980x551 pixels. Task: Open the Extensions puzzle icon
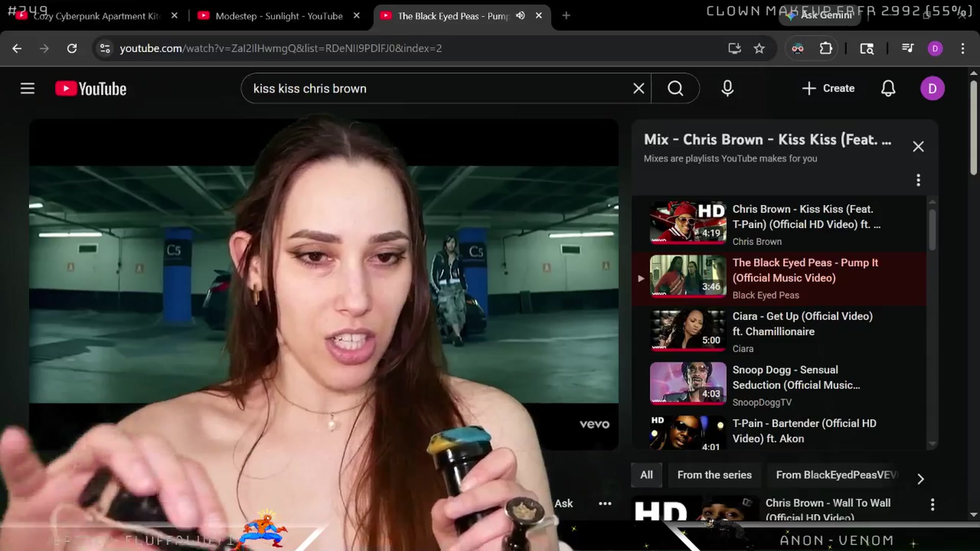click(825, 48)
